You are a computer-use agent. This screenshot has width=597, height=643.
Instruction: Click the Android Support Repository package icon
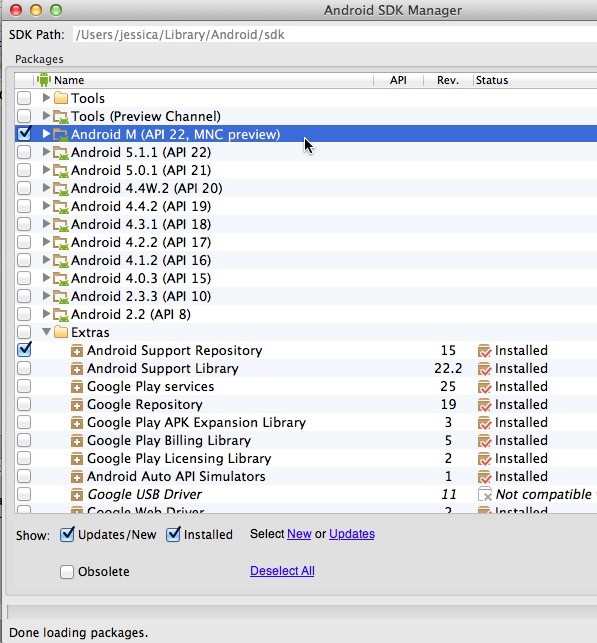77,351
